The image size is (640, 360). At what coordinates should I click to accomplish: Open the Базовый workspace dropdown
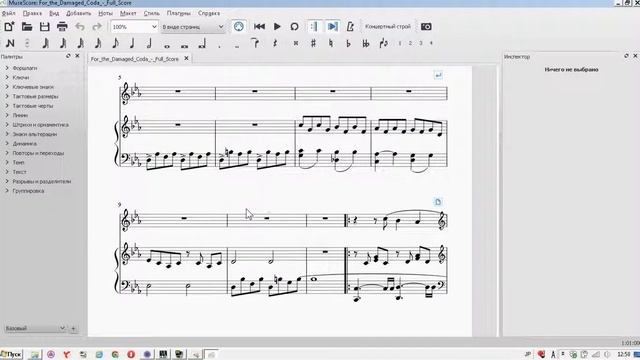click(x=35, y=328)
